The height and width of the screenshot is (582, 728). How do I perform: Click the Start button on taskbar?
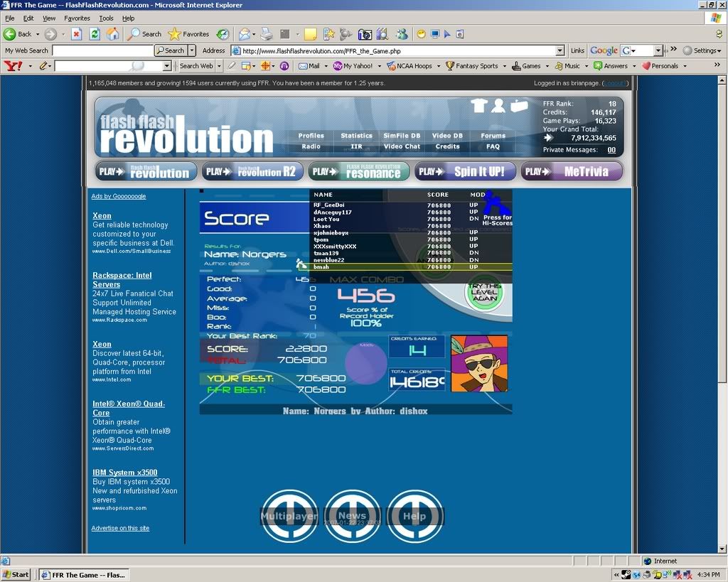[16, 574]
